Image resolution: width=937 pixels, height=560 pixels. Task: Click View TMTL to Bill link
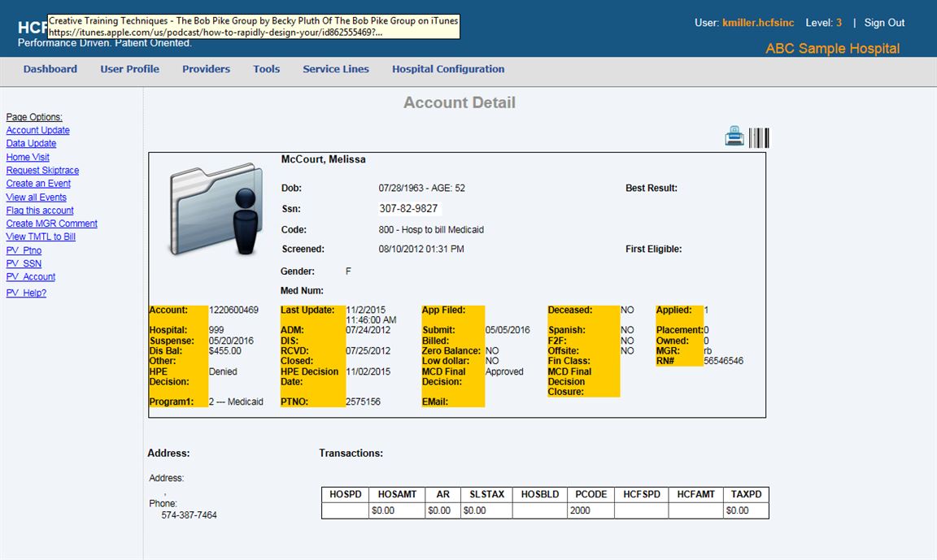click(41, 237)
